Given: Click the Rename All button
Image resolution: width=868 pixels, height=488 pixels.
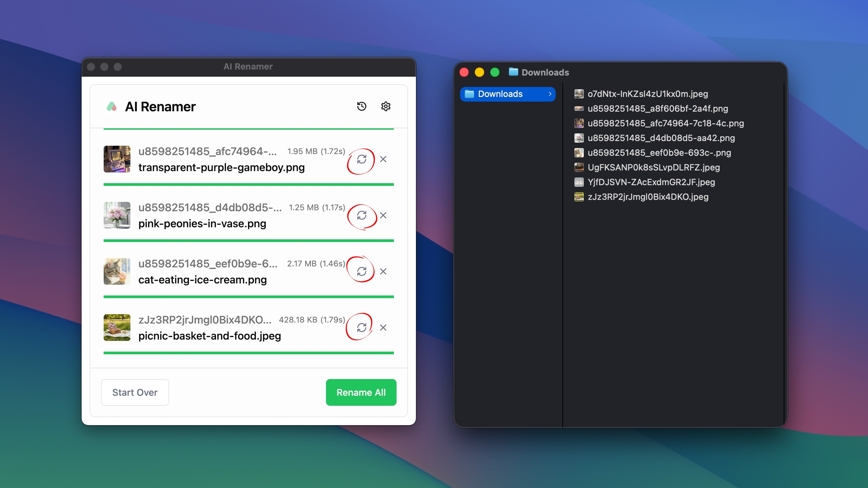Looking at the screenshot, I should pos(361,392).
